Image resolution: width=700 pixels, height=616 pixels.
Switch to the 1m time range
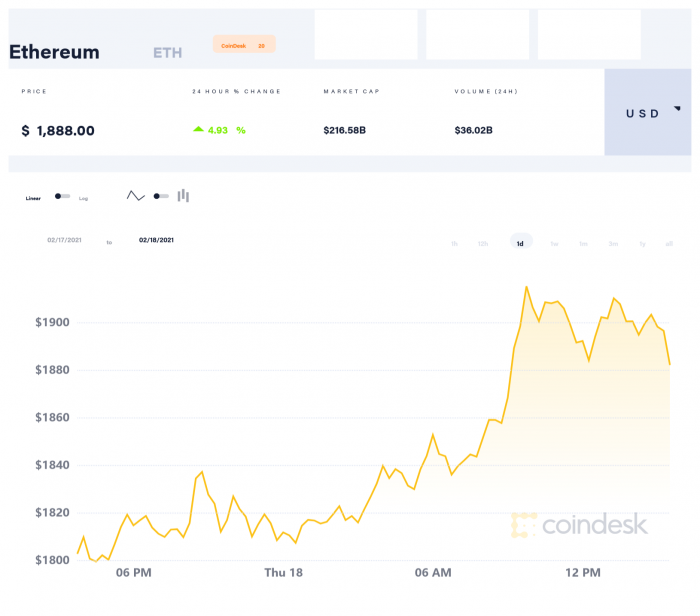(x=583, y=243)
